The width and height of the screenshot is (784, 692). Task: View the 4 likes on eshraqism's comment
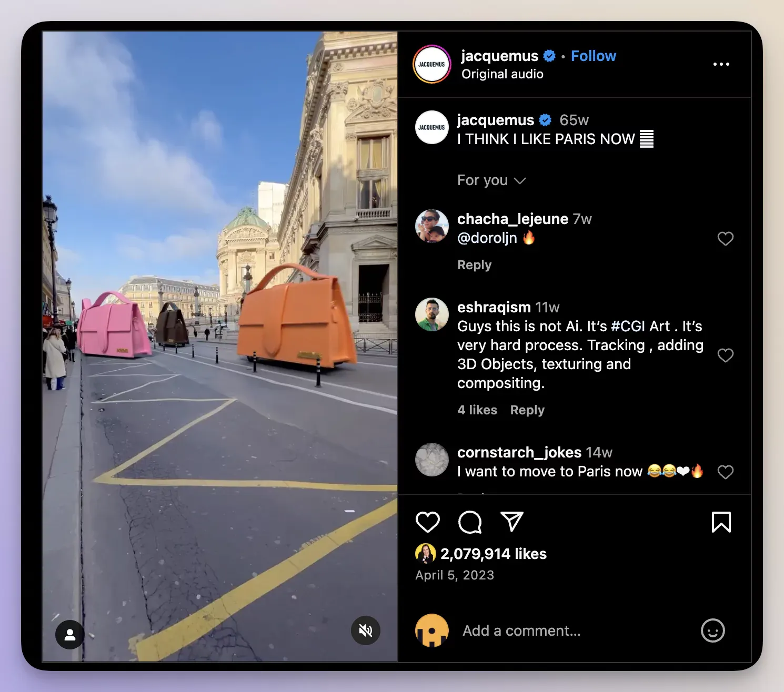coord(477,410)
